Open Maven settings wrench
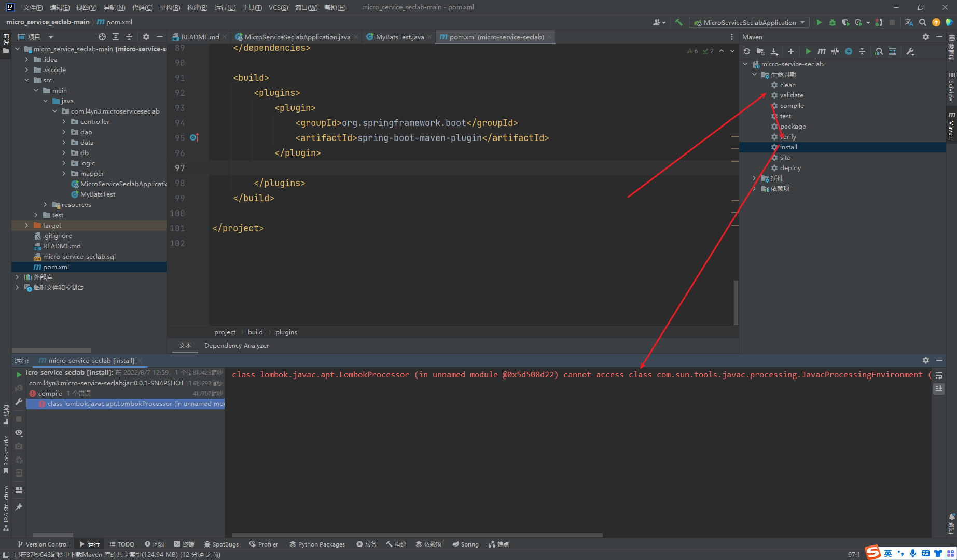Image resolution: width=957 pixels, height=560 pixels. 910,51
